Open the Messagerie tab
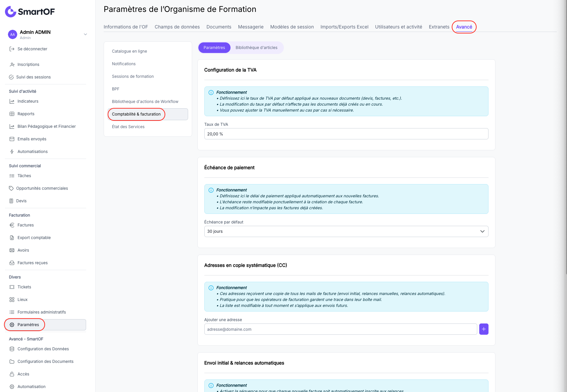The image size is (567, 392). click(x=251, y=27)
